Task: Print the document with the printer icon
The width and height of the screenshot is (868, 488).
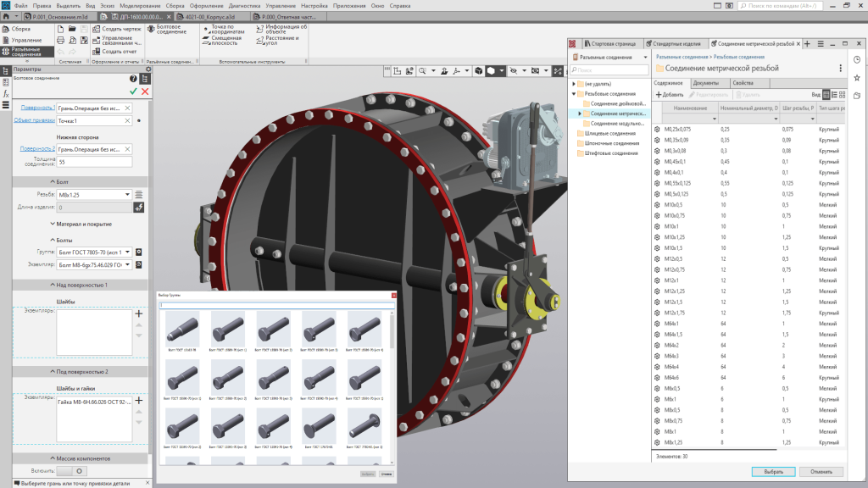Action: pos(60,40)
